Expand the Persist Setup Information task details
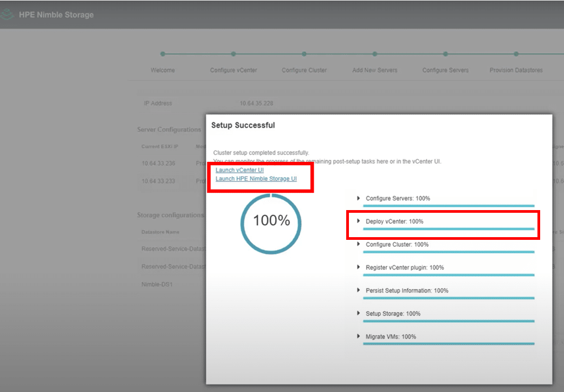The height and width of the screenshot is (392, 564). 358,290
